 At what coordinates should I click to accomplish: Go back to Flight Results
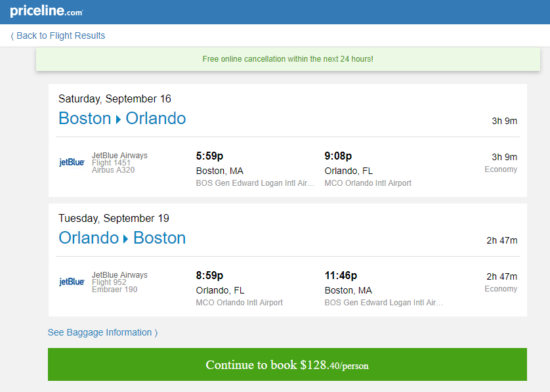tap(58, 36)
